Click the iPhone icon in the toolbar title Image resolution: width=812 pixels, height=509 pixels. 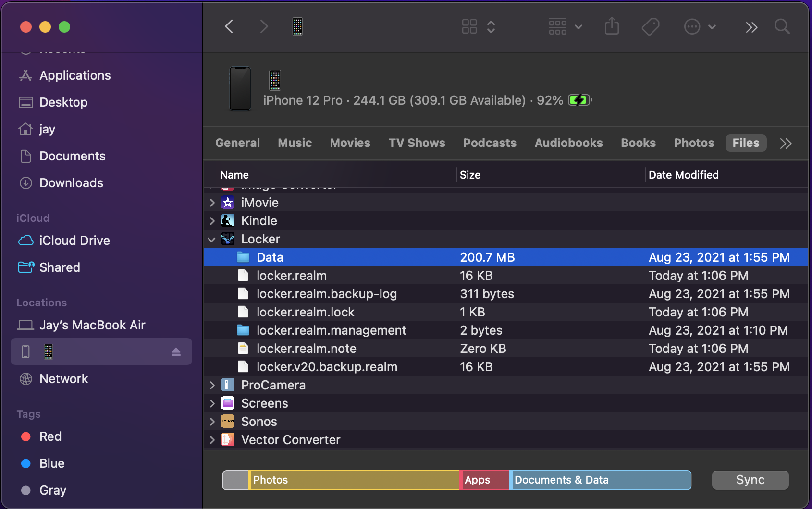(x=297, y=26)
